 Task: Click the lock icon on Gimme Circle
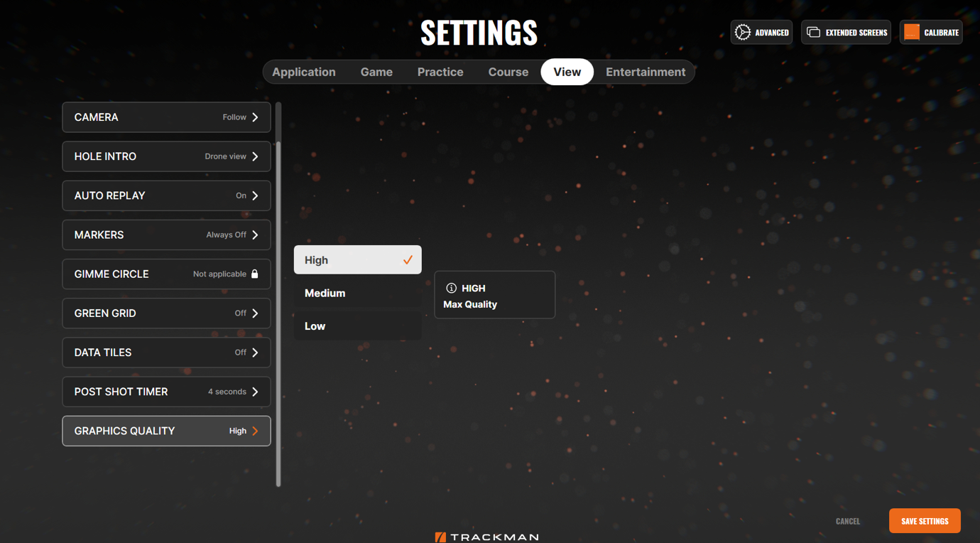coord(255,274)
